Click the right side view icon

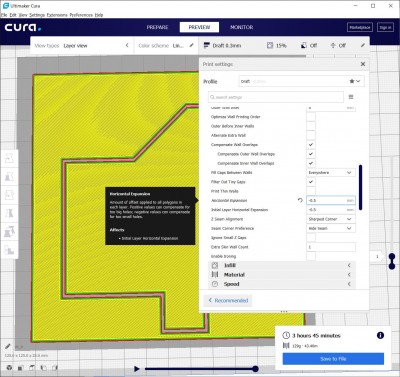[x=54, y=368]
